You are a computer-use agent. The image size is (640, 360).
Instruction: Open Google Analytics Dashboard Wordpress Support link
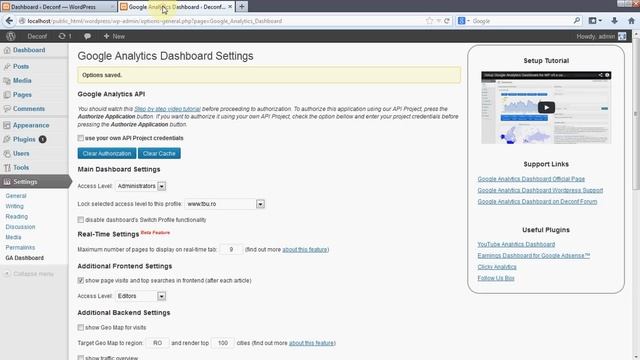(540, 190)
